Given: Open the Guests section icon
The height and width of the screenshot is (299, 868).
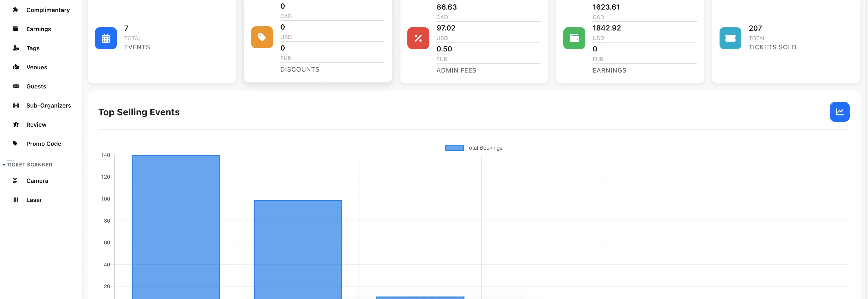Looking at the screenshot, I should click(15, 86).
